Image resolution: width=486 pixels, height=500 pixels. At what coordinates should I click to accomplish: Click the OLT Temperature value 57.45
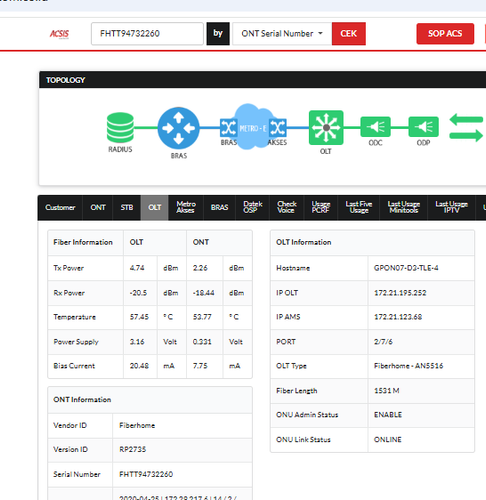pyautogui.click(x=139, y=317)
